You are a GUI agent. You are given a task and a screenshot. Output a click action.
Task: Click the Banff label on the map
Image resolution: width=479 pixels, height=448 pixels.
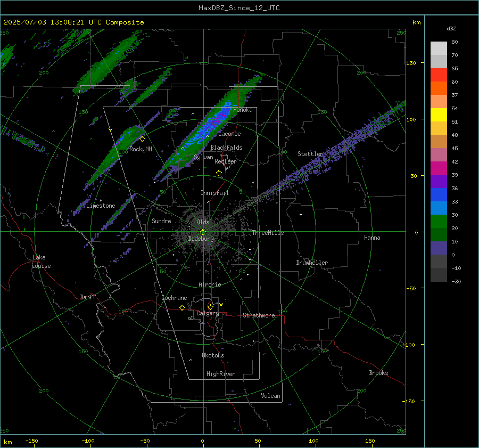[88, 297]
